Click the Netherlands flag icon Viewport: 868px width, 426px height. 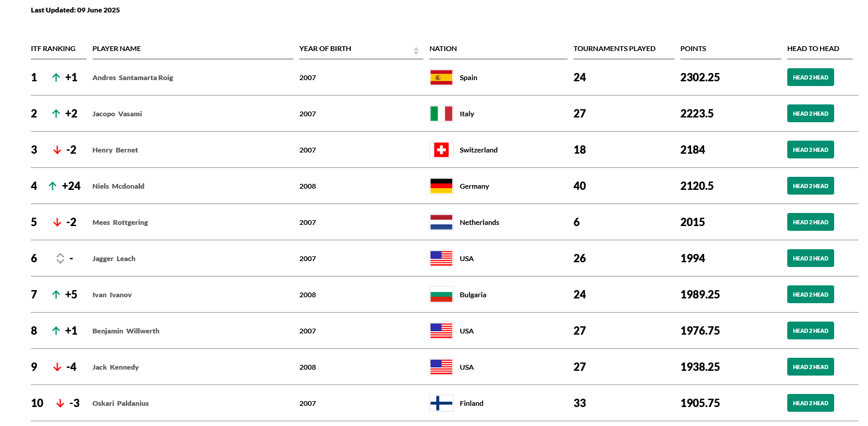(441, 222)
